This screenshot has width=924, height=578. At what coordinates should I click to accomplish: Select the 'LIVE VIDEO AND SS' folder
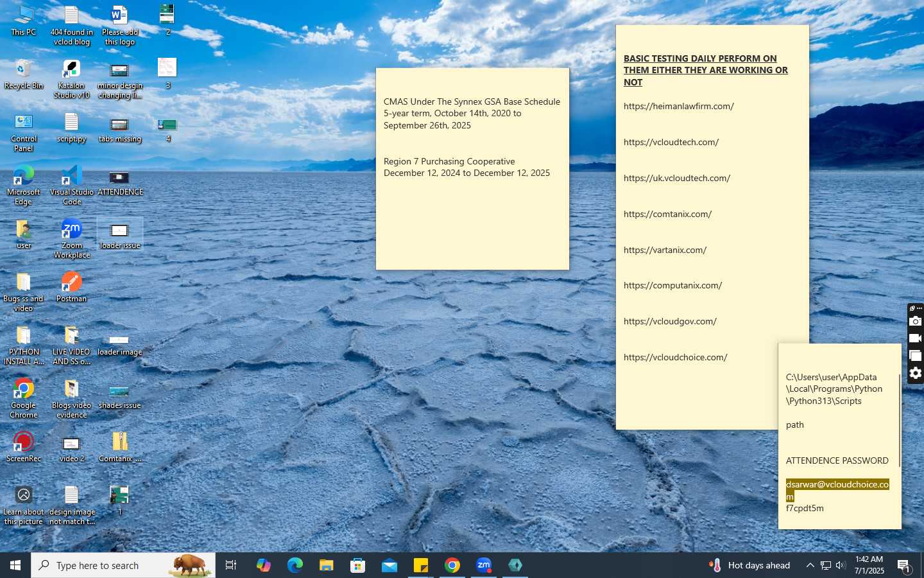tap(72, 346)
